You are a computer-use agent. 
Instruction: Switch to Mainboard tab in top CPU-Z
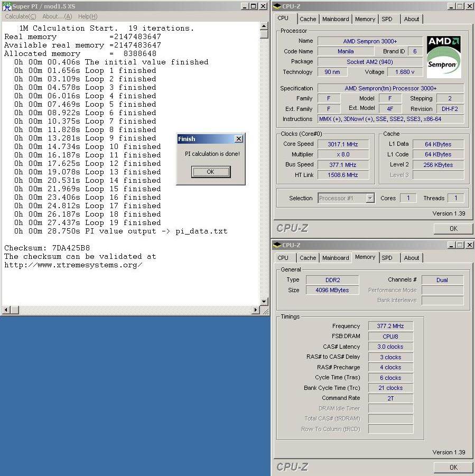(x=336, y=19)
